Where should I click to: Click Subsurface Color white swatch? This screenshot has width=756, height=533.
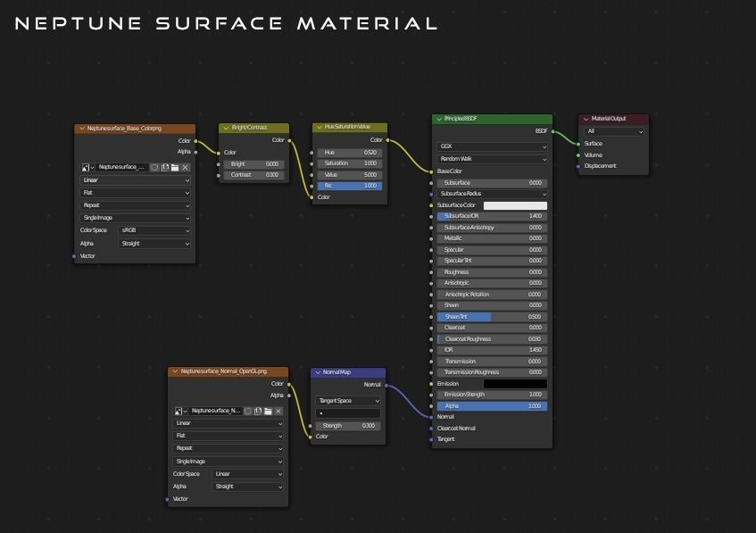(x=515, y=205)
